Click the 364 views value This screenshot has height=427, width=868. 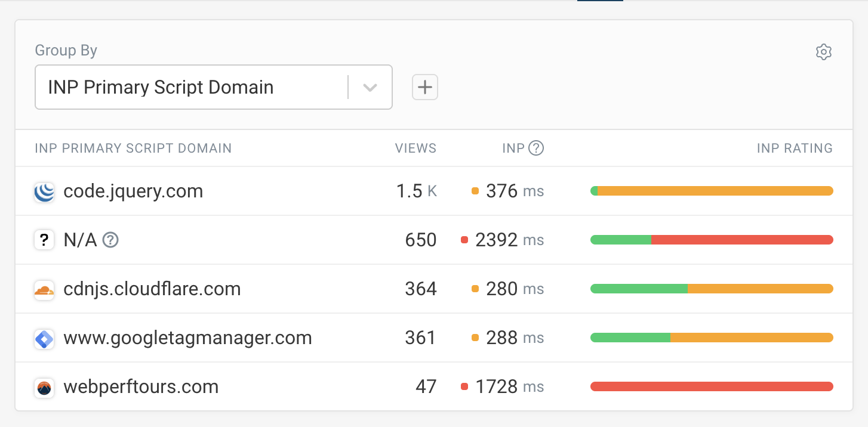(421, 289)
